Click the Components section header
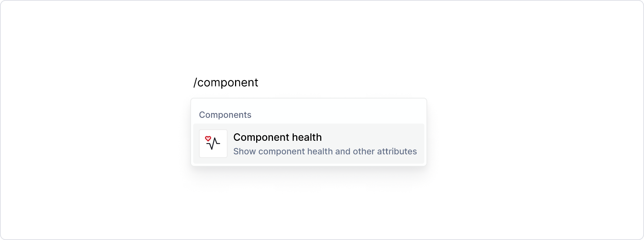 coord(225,115)
